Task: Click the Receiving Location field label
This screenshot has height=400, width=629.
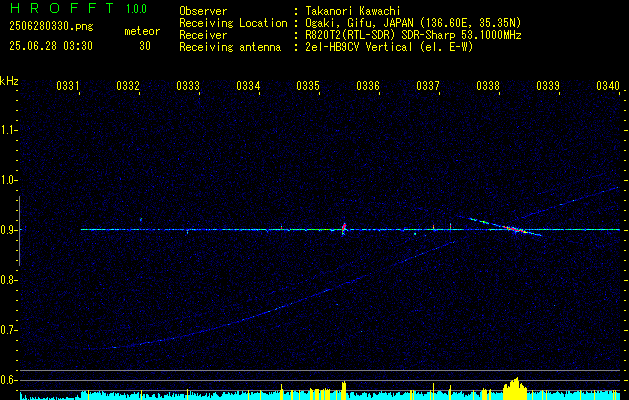Action: tap(233, 23)
